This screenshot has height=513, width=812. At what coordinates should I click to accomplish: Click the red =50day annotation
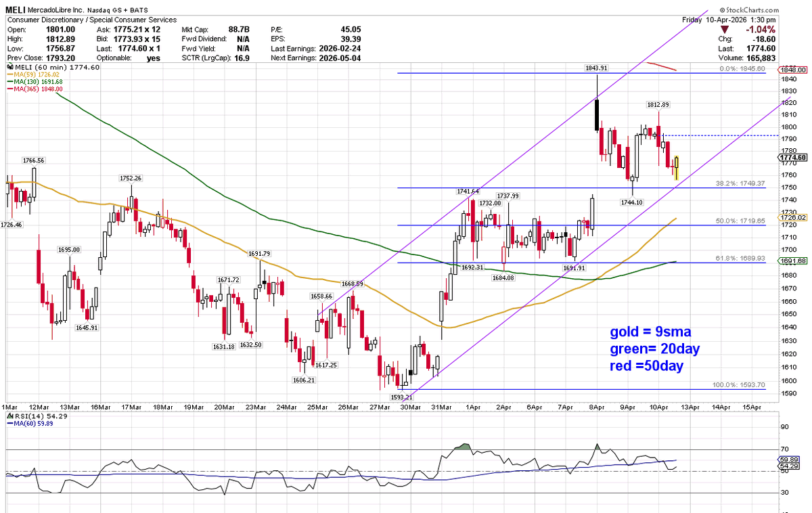tap(646, 365)
